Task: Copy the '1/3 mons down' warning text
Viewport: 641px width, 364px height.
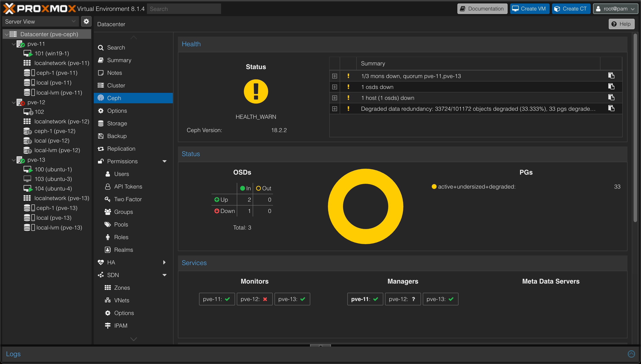Action: click(611, 76)
